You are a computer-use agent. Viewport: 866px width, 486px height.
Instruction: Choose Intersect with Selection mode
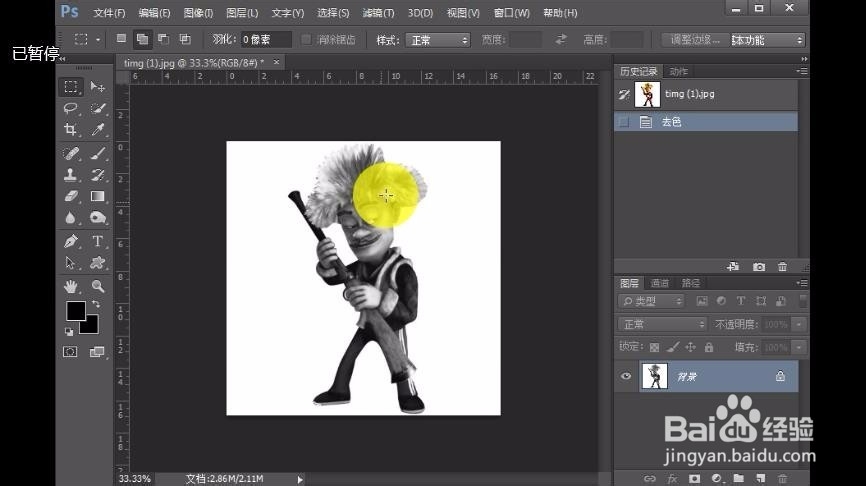click(184, 39)
